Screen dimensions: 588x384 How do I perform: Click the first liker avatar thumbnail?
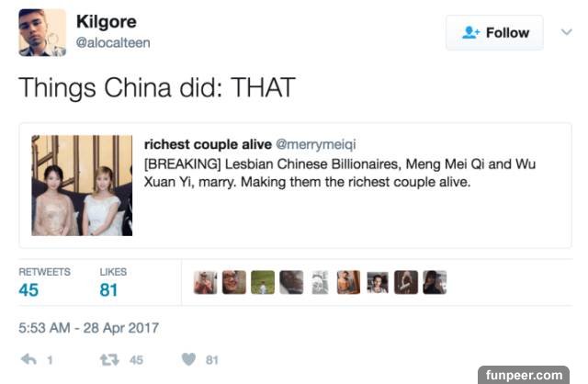(206, 282)
